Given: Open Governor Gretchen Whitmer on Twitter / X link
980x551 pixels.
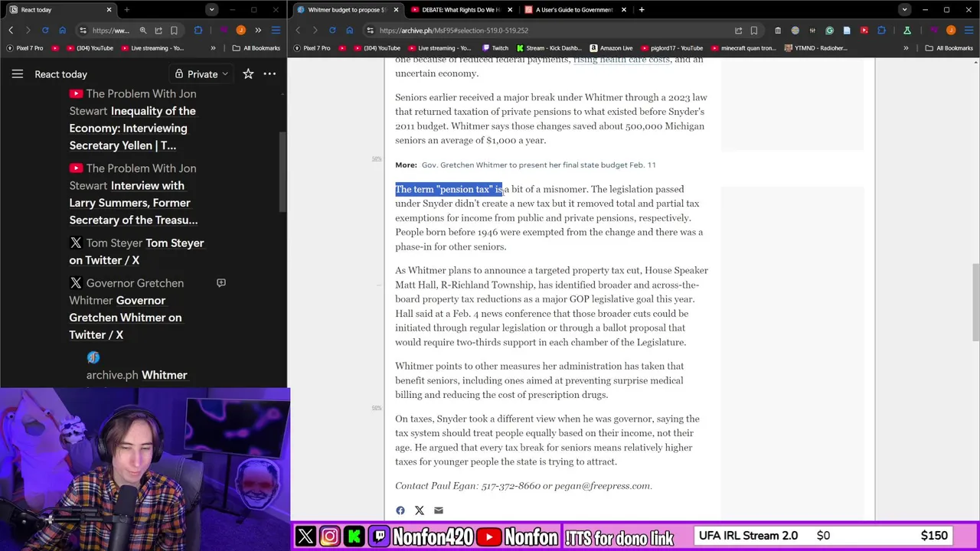Looking at the screenshot, I should tap(126, 318).
